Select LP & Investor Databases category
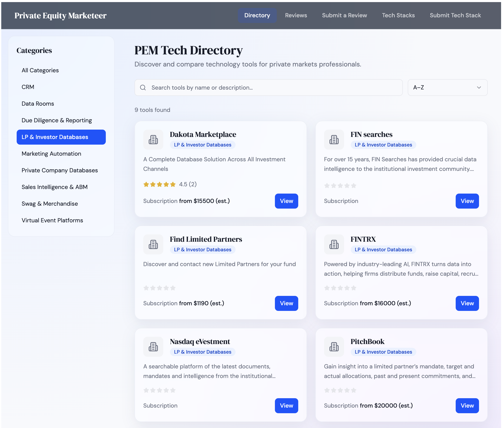 click(x=61, y=137)
